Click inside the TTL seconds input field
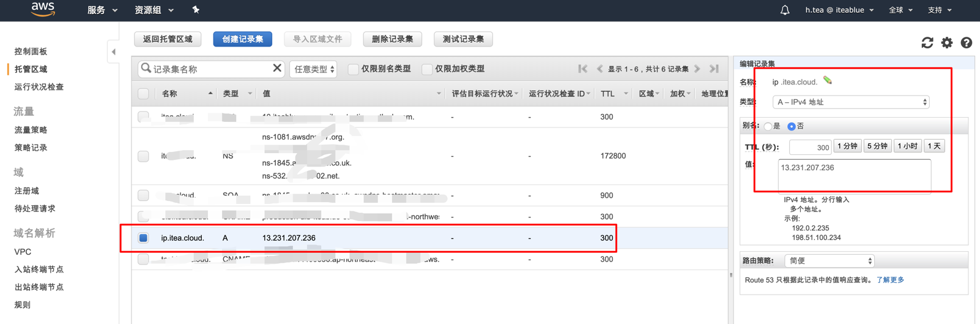This screenshot has height=324, width=980. [810, 147]
